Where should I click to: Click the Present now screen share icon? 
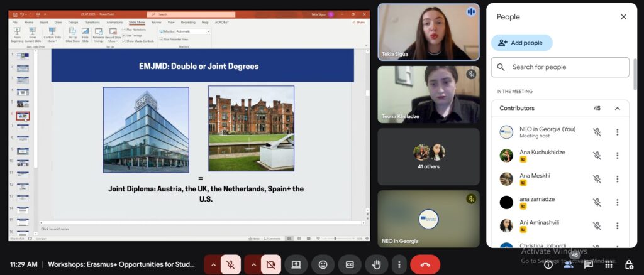pos(296,265)
